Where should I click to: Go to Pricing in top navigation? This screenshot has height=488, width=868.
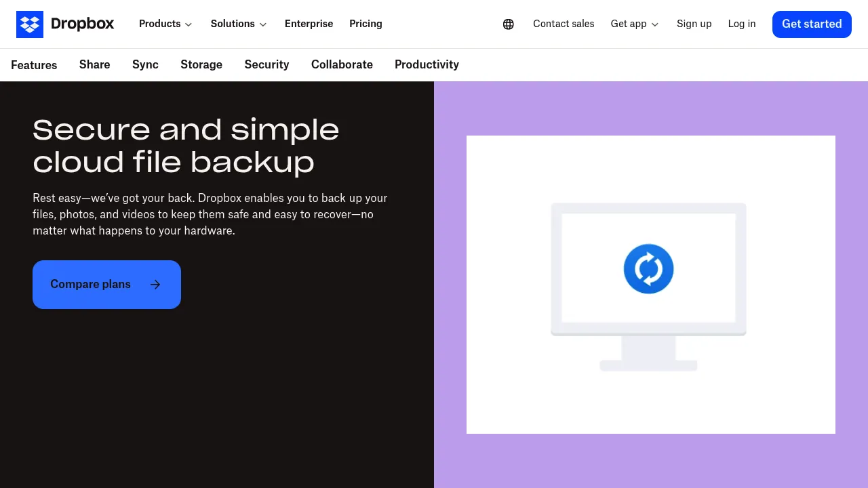366,24
